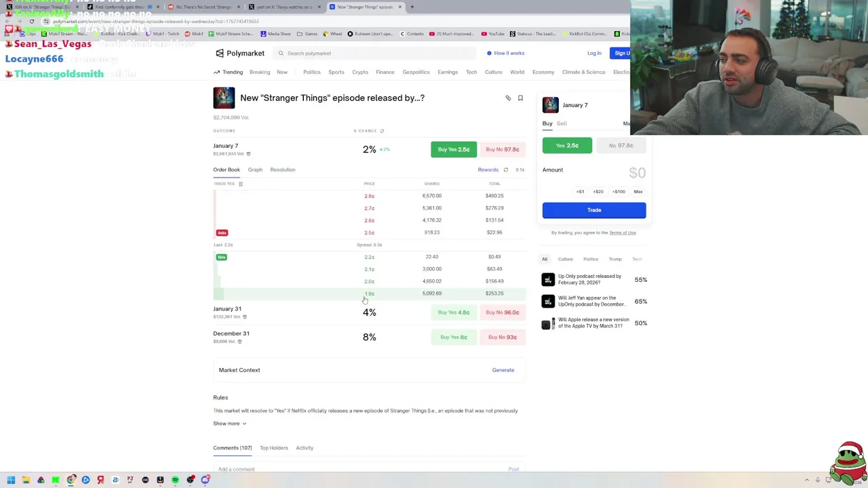
Task: Open the Order Book tab
Action: [226, 169]
